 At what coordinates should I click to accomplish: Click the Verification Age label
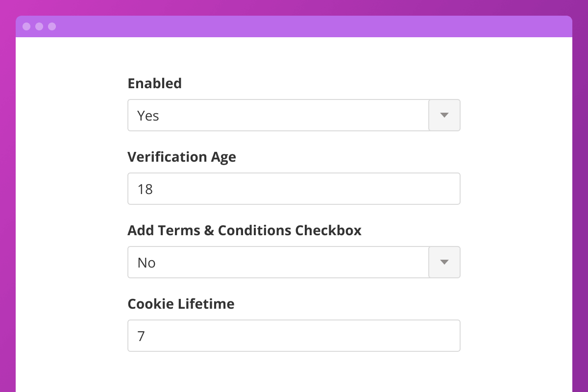tap(181, 157)
